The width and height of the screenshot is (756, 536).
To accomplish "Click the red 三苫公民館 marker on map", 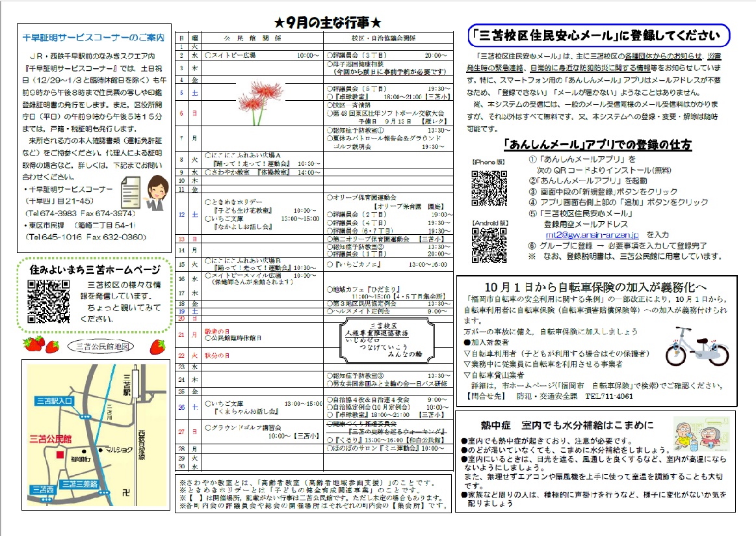I will point(60,454).
